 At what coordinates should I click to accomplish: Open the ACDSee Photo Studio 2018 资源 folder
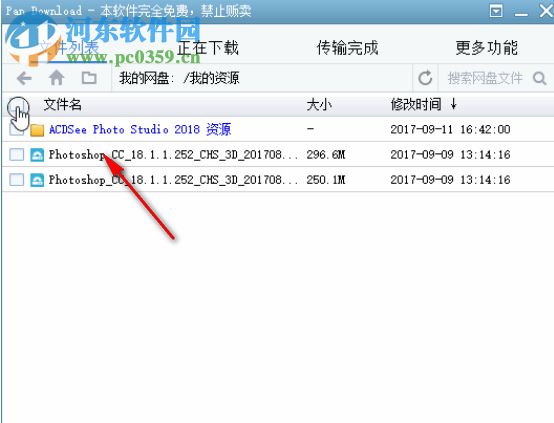pos(140,129)
